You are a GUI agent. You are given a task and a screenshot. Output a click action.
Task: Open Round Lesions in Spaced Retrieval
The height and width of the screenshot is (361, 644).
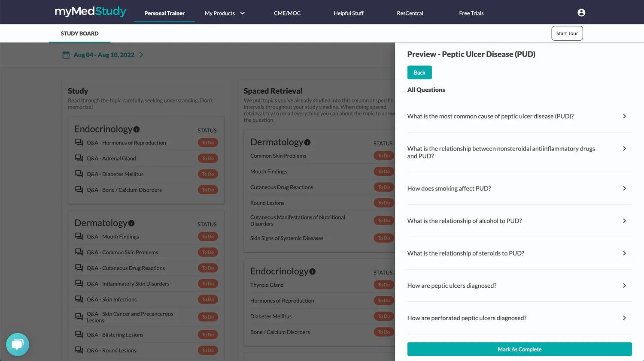coord(267,203)
